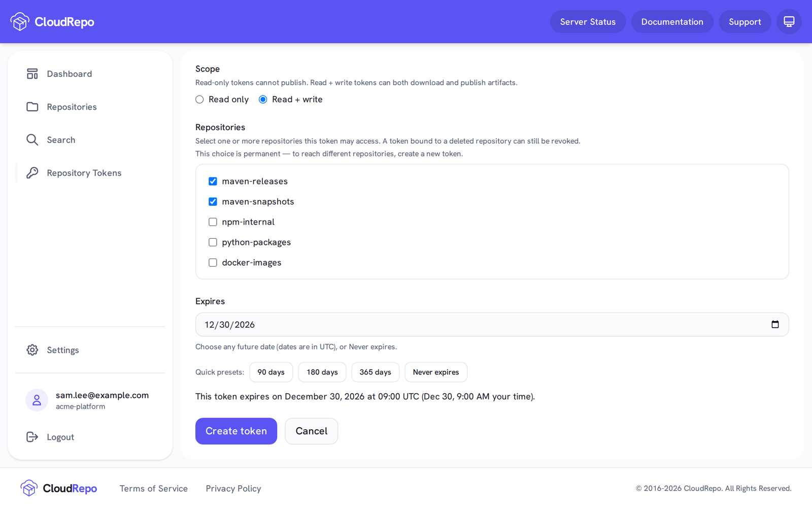Open the Privacy Policy link
The image size is (812, 508).
(233, 489)
